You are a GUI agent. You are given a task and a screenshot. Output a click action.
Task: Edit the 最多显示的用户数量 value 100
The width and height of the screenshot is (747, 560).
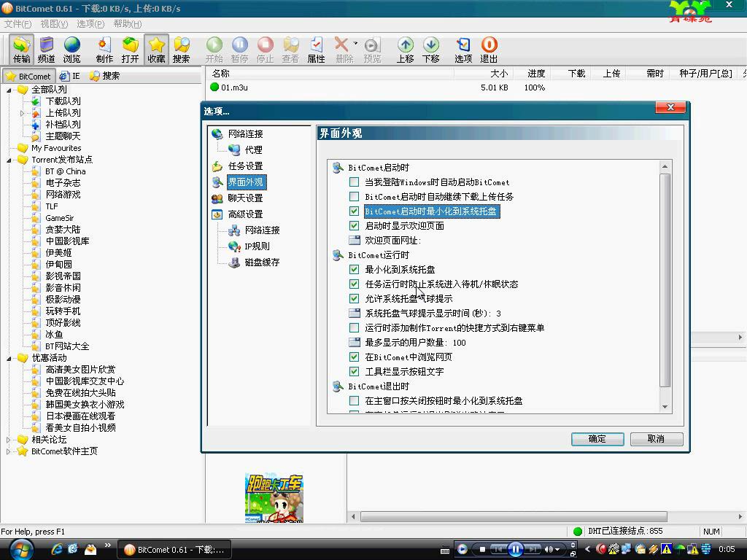[x=460, y=343]
